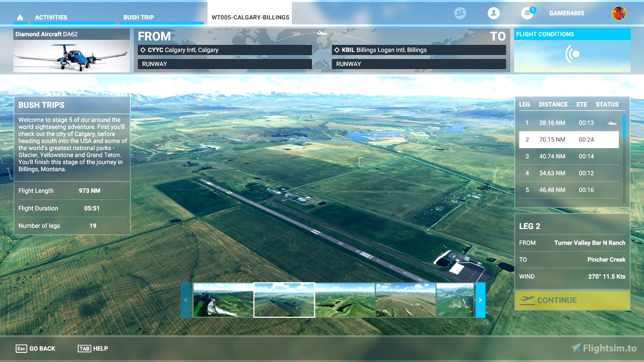Click the GAMER4805 username
The width and height of the screenshot is (644, 362).
(x=567, y=13)
